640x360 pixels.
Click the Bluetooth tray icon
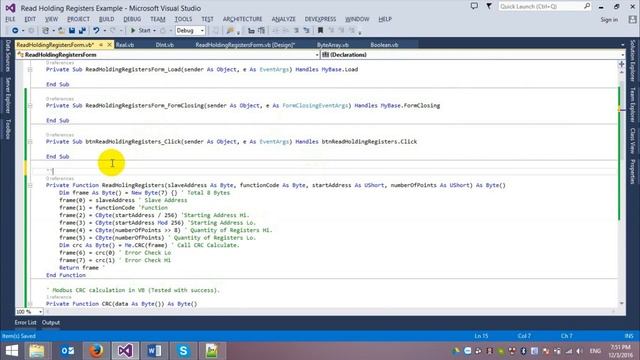[523, 351]
